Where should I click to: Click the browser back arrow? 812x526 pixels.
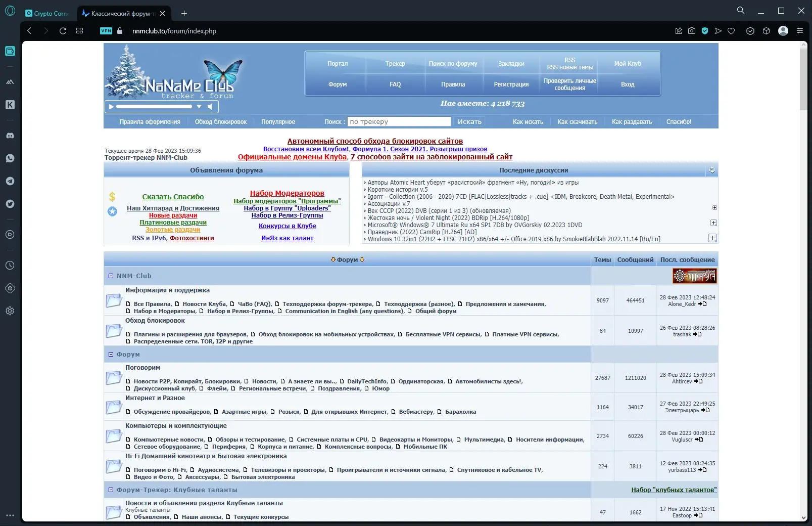29,31
